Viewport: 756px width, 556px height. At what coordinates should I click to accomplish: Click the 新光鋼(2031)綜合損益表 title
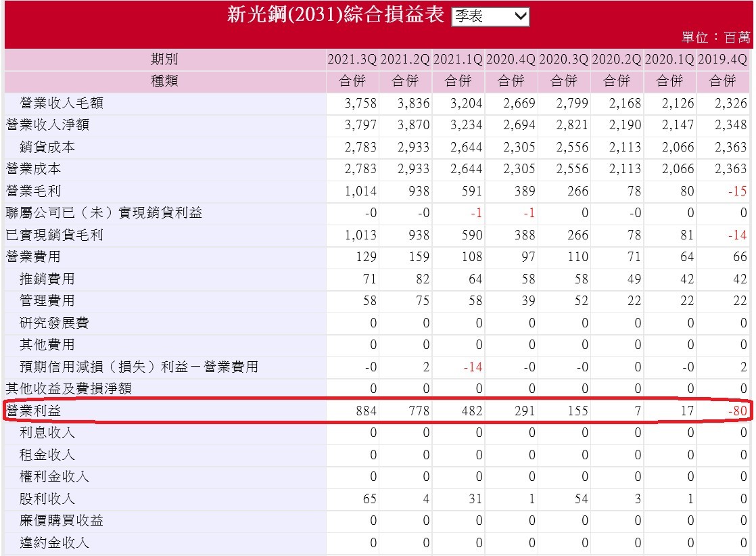[335, 14]
